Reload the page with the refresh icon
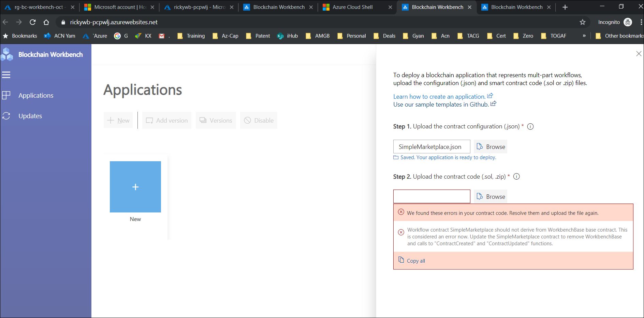 tap(32, 22)
